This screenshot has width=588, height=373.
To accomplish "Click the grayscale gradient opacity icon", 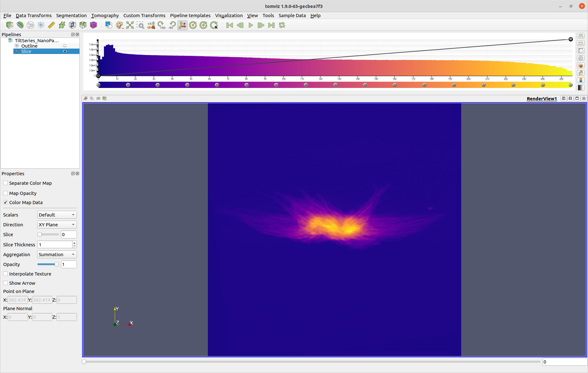I will tap(581, 88).
